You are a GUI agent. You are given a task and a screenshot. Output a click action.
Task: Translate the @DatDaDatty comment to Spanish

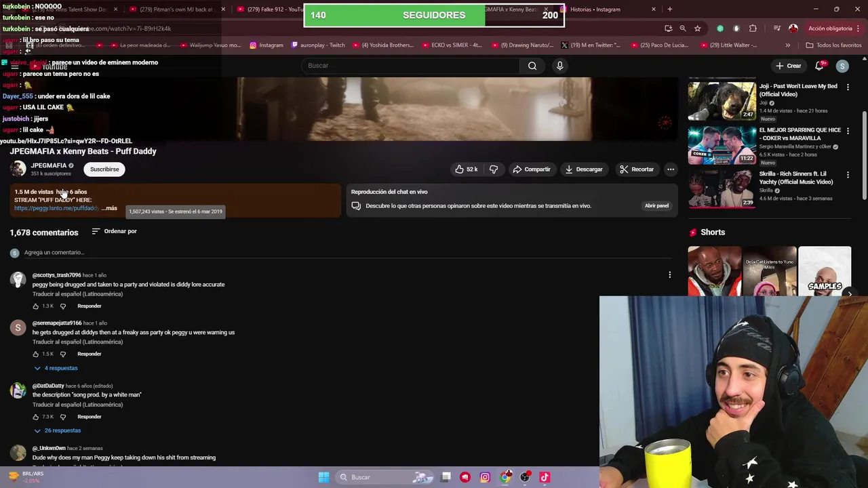[77, 405]
